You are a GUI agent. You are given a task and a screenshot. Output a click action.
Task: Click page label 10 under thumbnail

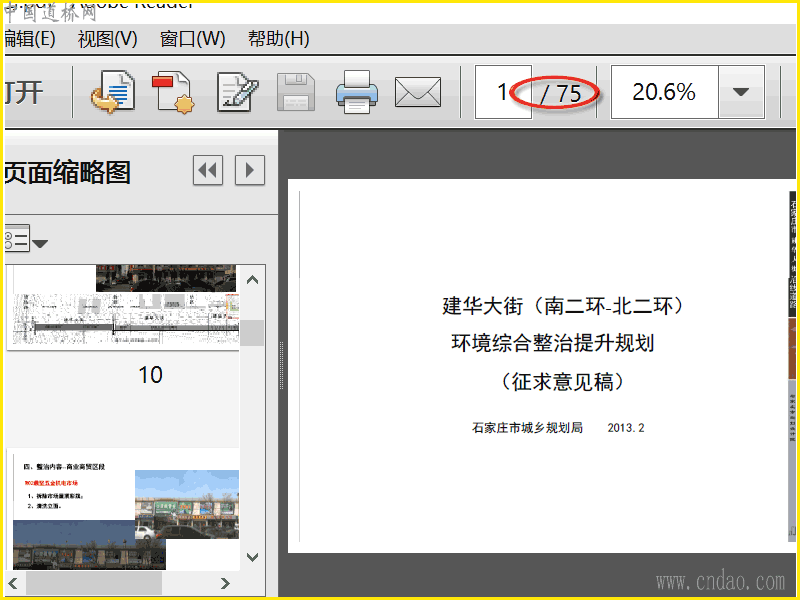click(x=151, y=375)
